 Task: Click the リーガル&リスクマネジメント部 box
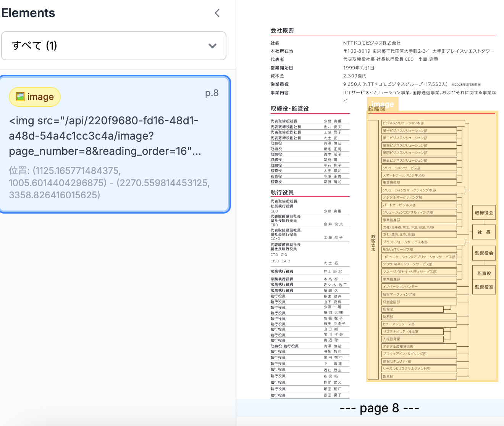419,369
